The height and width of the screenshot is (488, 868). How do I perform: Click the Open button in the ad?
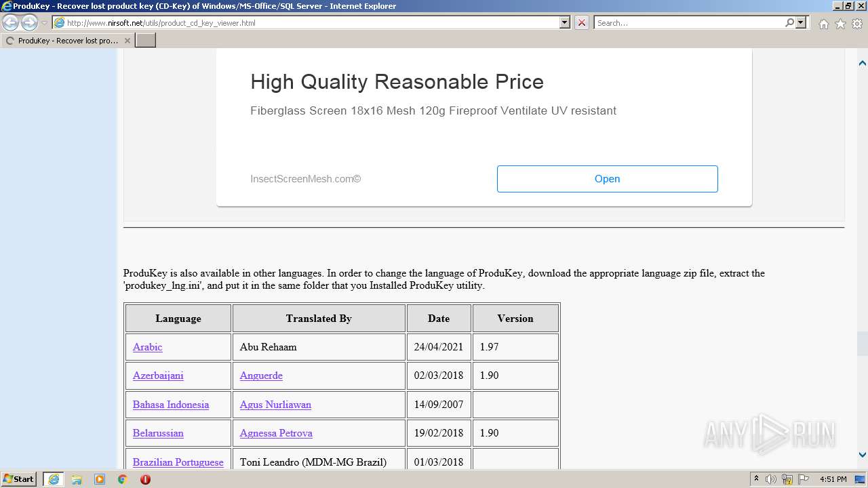tap(607, 179)
